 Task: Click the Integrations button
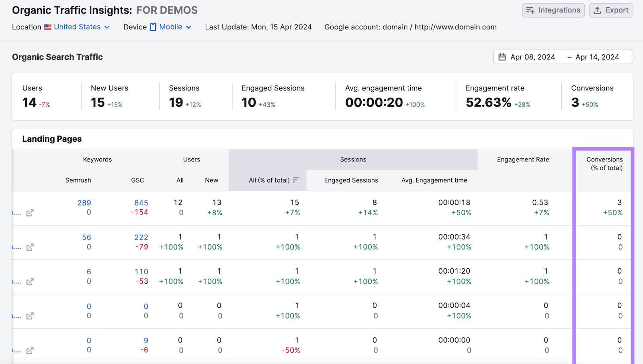[x=553, y=10]
